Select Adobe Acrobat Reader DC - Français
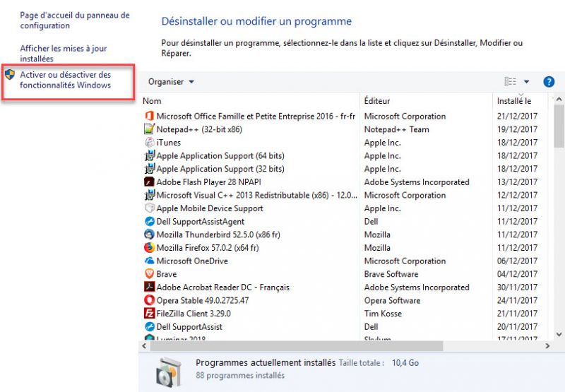This screenshot has width=565, height=392. 222,287
